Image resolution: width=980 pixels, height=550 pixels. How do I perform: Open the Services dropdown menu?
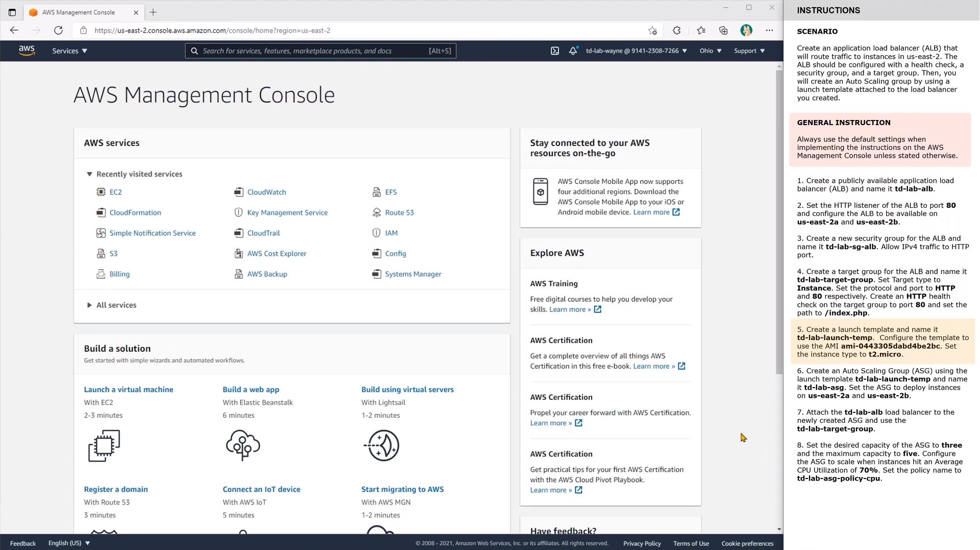(x=69, y=51)
